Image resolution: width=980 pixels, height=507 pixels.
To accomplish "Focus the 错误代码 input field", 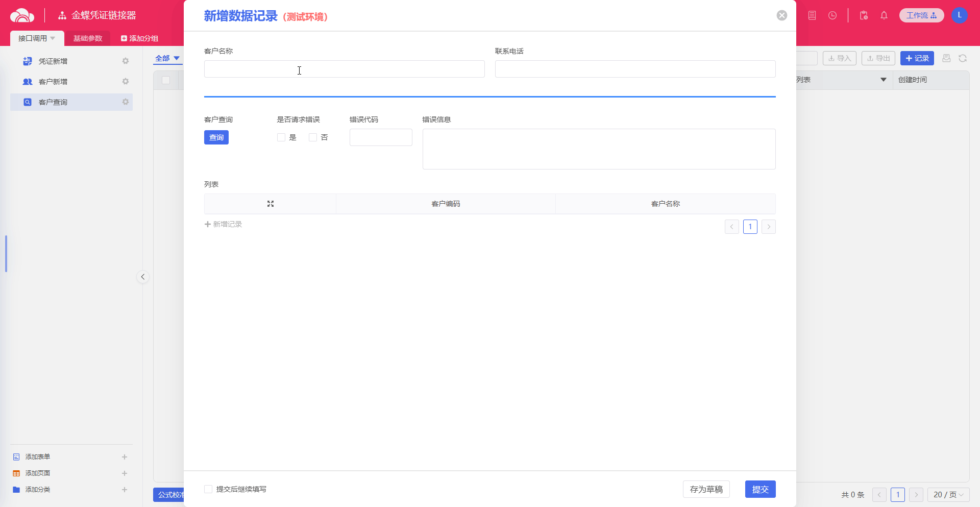I will (x=381, y=137).
